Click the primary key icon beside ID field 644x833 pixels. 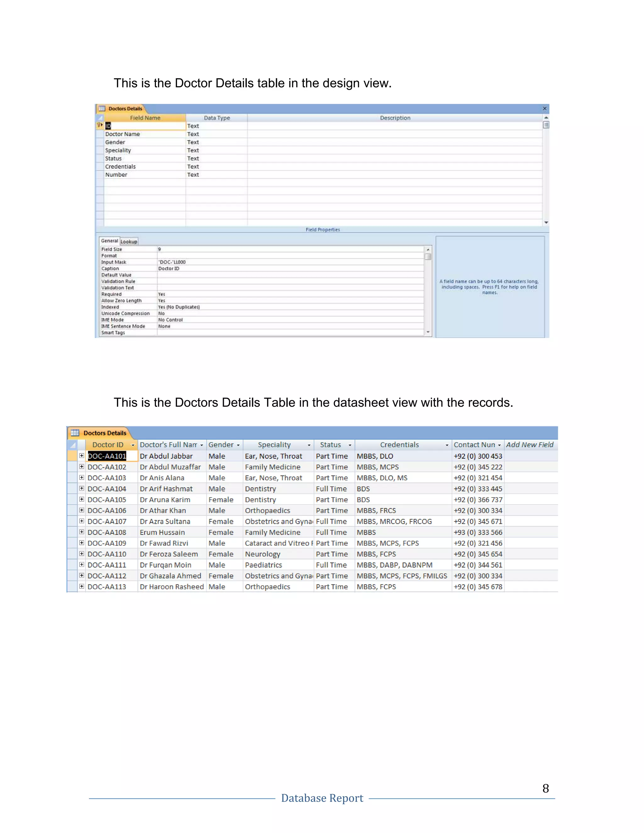pos(100,125)
